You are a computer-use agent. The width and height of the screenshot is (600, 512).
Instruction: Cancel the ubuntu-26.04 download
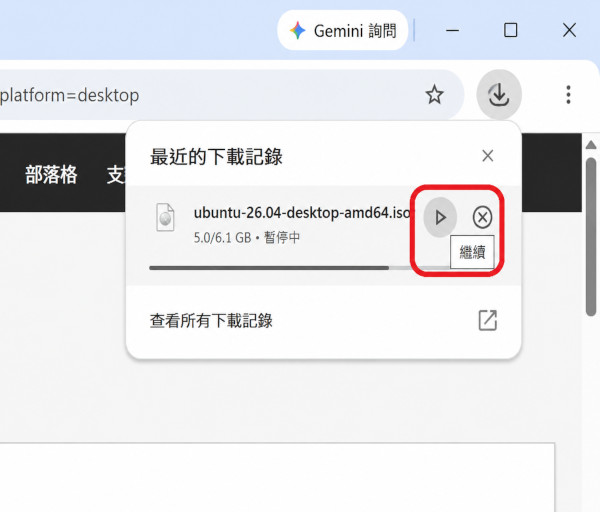click(482, 217)
